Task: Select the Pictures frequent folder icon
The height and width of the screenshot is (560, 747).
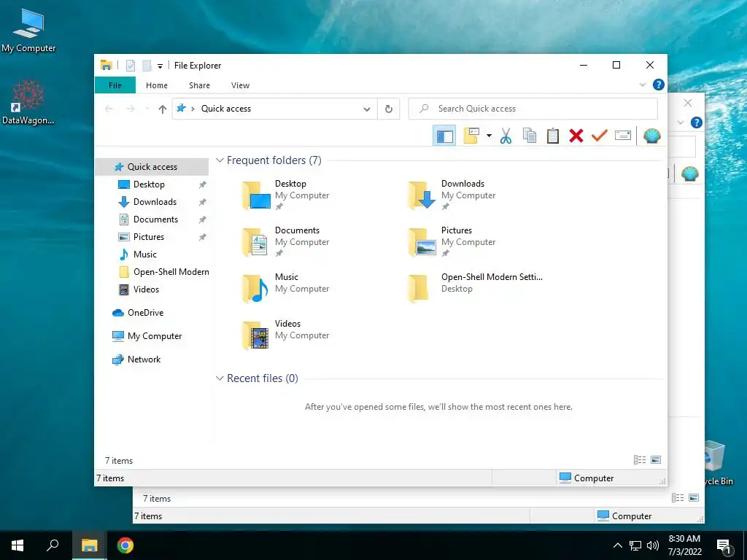Action: coord(422,242)
